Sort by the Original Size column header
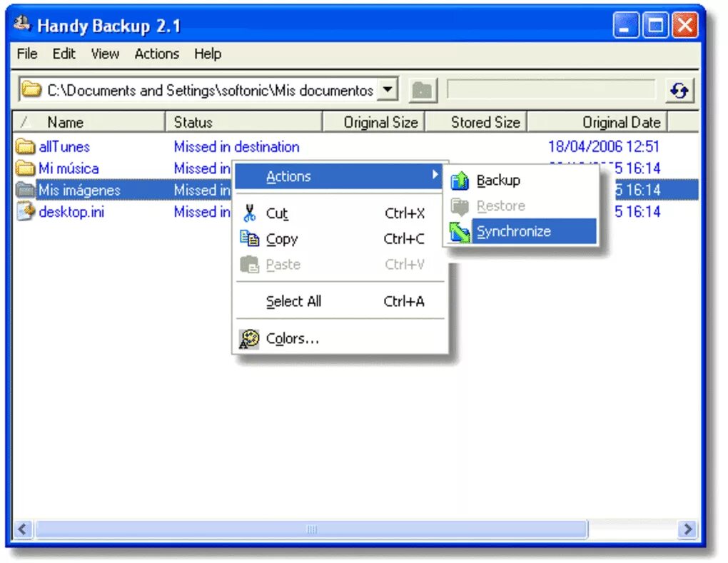Image resolution: width=728 pixels, height=563 pixels. (374, 122)
